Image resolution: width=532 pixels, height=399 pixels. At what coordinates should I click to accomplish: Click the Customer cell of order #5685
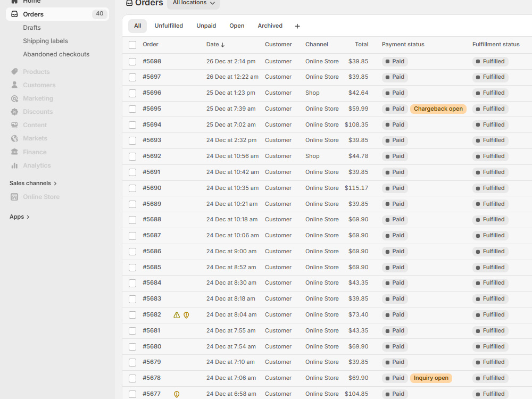pos(278,268)
